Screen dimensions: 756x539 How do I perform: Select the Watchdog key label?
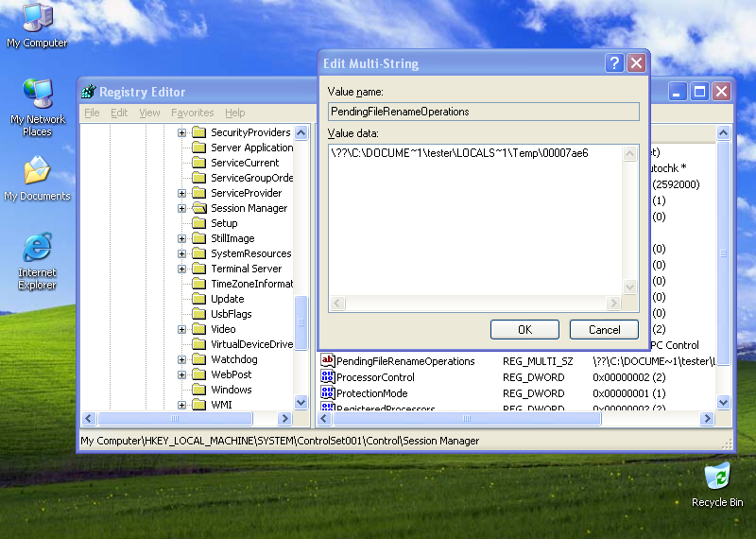click(234, 359)
